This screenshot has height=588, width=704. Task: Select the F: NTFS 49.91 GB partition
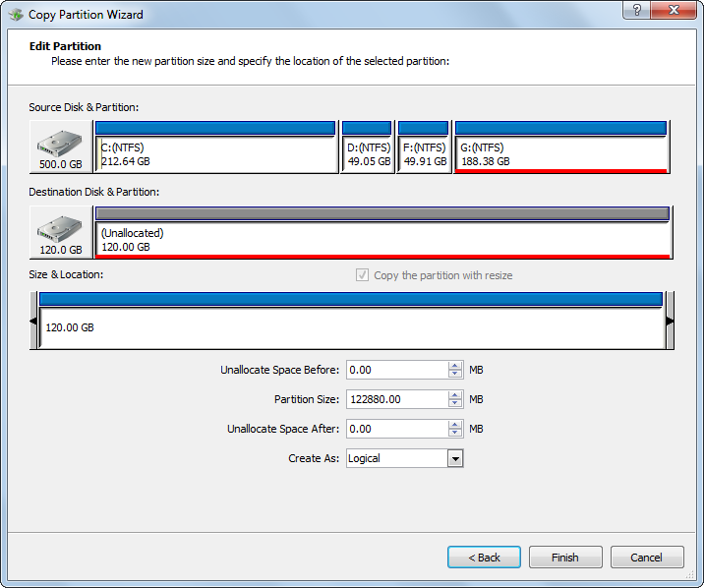tap(424, 147)
